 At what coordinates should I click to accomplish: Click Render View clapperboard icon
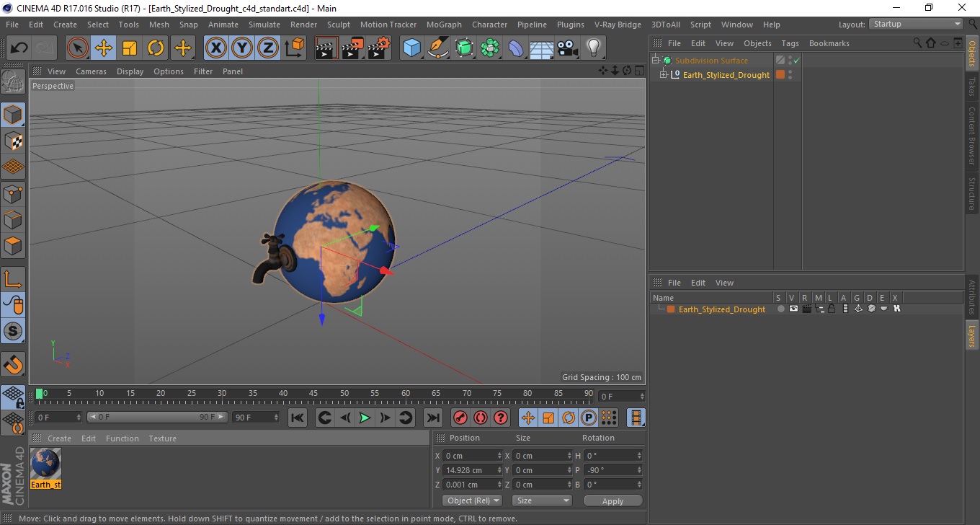pyautogui.click(x=327, y=48)
